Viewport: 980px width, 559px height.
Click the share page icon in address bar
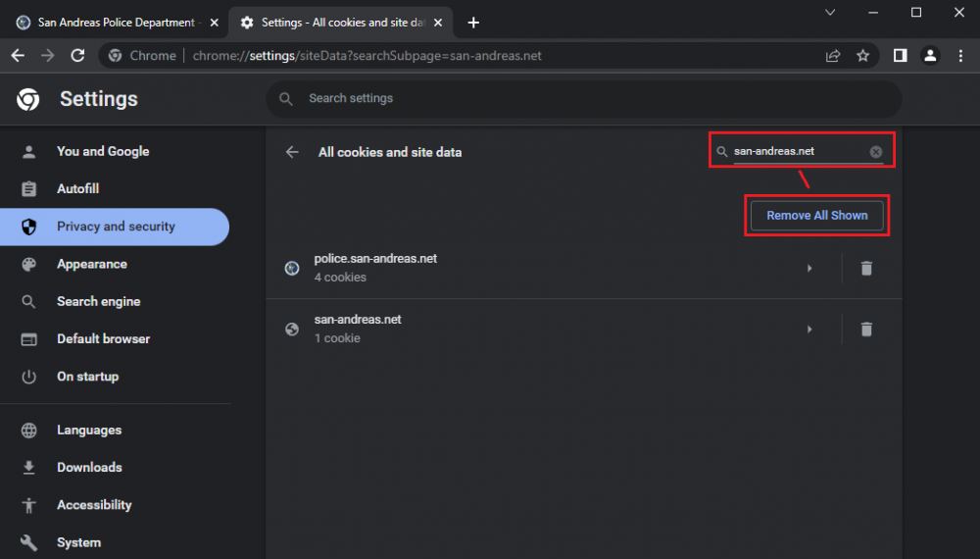(x=833, y=56)
